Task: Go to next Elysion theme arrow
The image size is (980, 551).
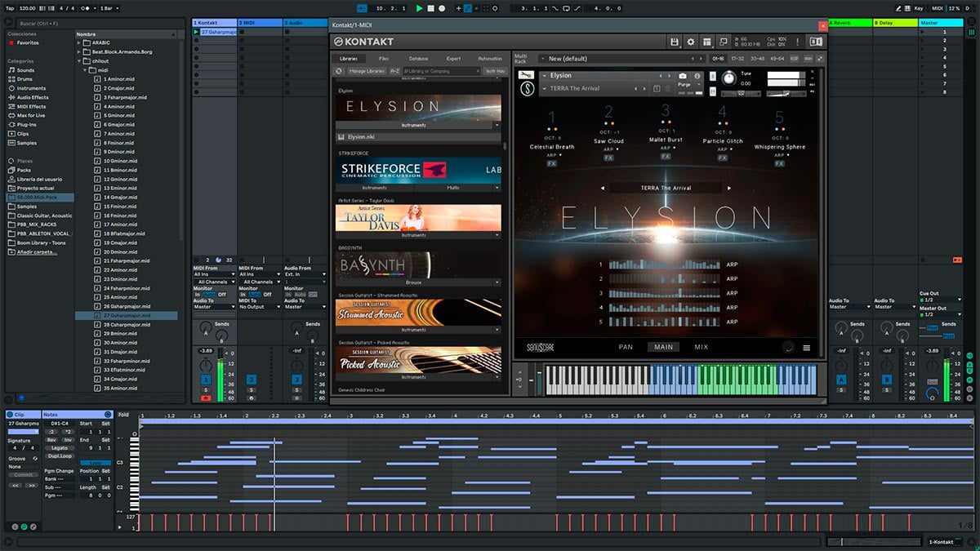Action: click(x=728, y=188)
